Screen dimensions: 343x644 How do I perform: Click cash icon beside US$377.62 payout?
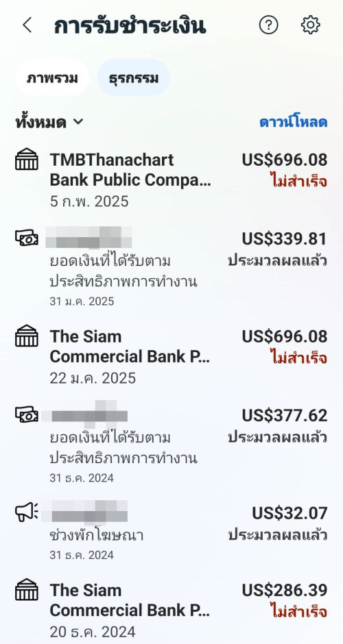tap(27, 414)
